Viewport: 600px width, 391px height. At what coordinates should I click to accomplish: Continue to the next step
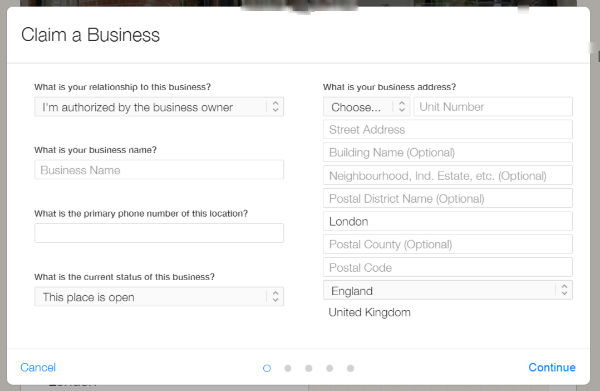pos(552,367)
